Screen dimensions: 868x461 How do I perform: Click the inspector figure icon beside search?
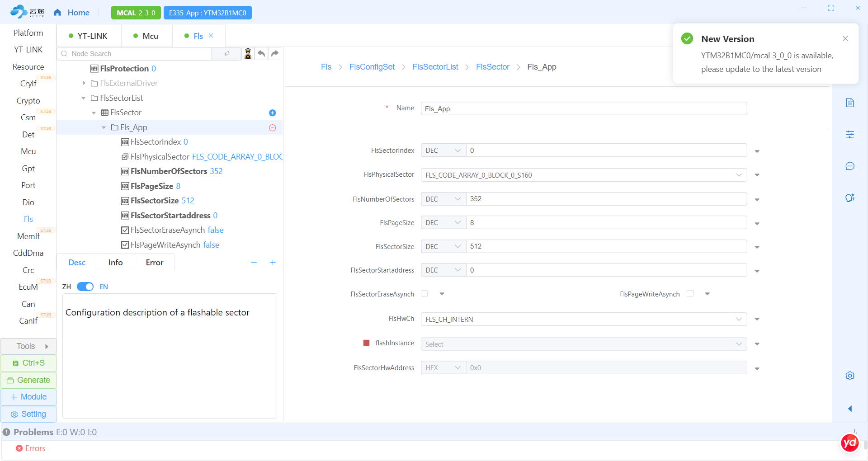pos(248,54)
